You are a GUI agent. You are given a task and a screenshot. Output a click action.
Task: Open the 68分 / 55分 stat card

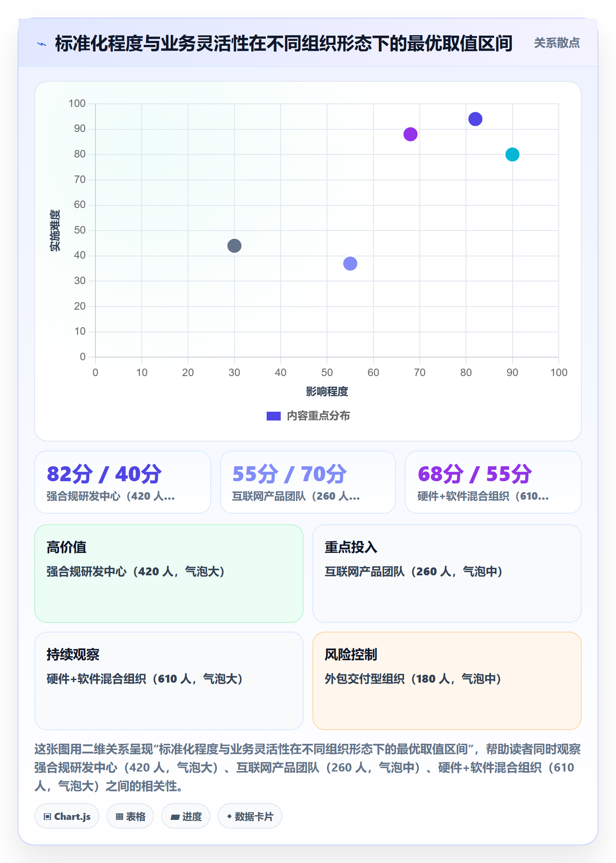(x=493, y=482)
